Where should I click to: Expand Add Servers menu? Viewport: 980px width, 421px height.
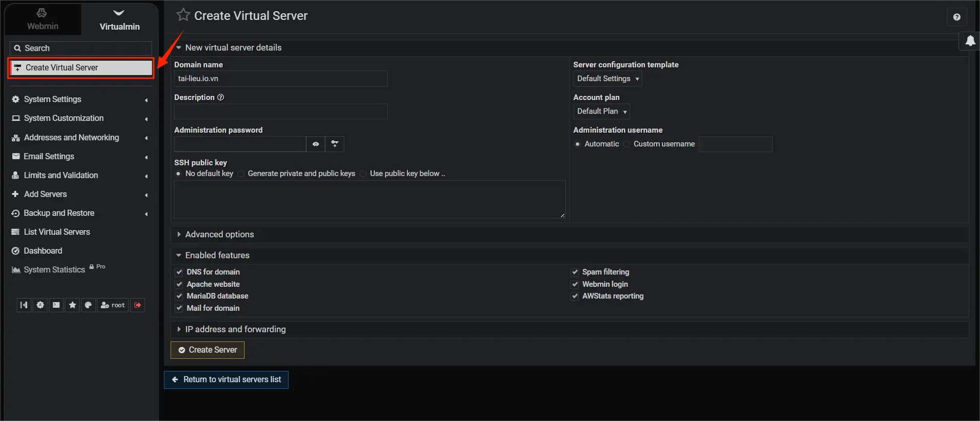pos(81,194)
